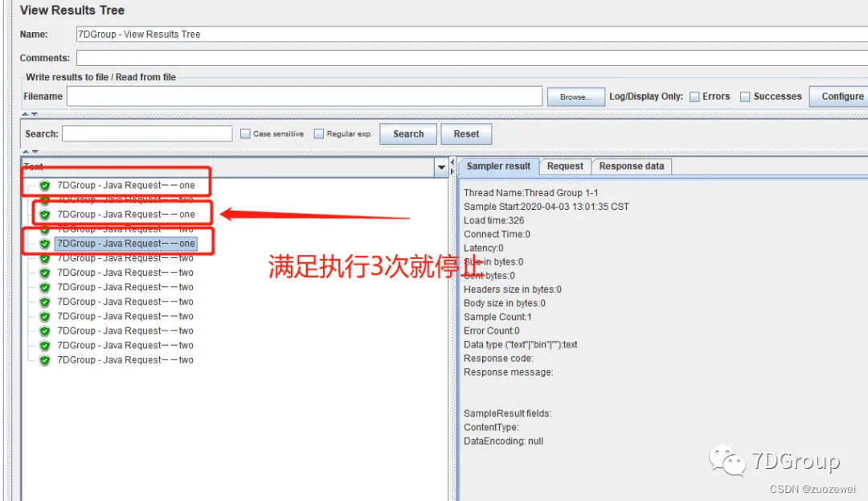Switch to the Sampler result tab
The image size is (868, 501).
click(498, 166)
